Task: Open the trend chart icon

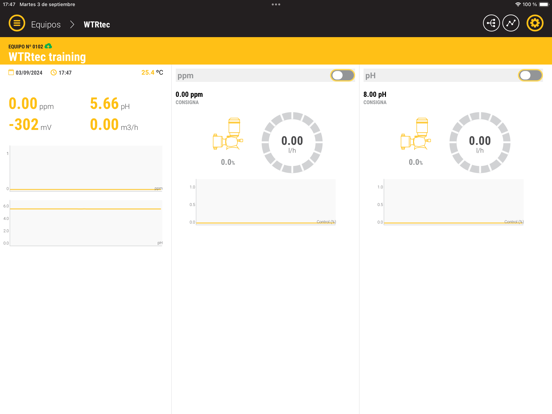Action: (x=511, y=23)
